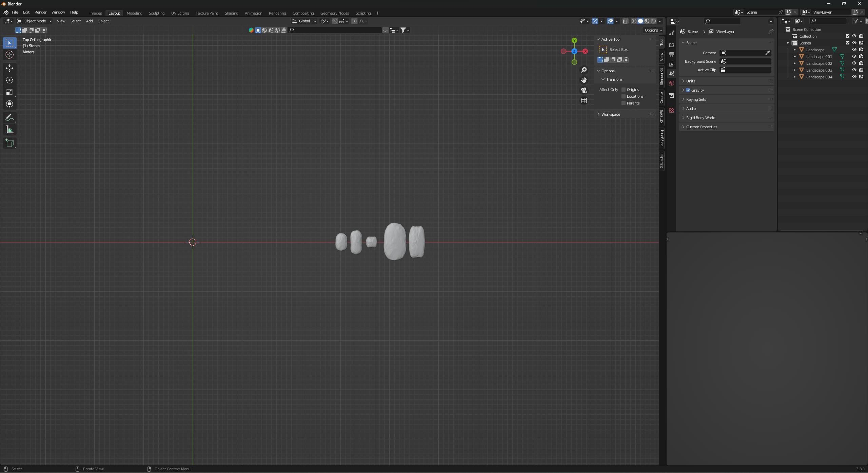This screenshot has width=868, height=473.
Task: Open the BlenderKit sidebar tab
Action: (x=662, y=77)
